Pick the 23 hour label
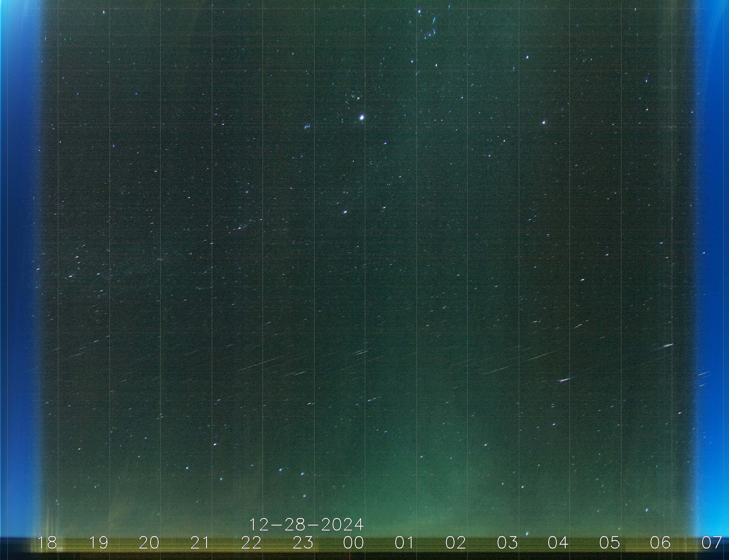Screen dimensions: 729x560 coord(303,543)
